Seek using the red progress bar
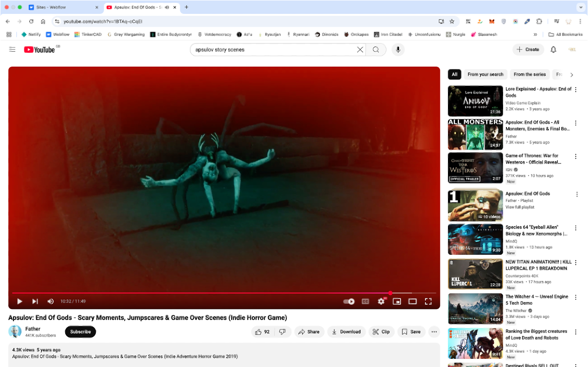 (x=224, y=293)
